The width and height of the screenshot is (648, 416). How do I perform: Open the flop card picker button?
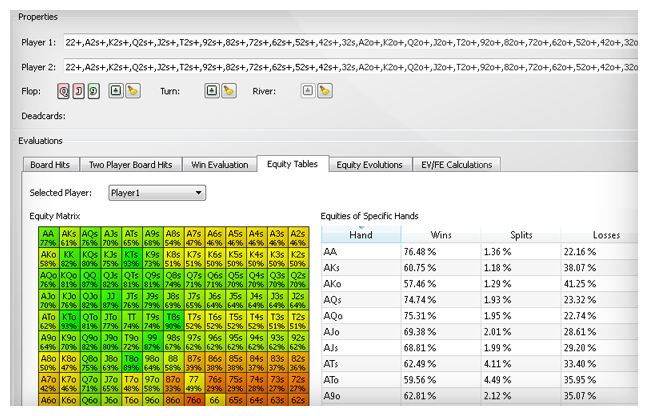point(116,90)
